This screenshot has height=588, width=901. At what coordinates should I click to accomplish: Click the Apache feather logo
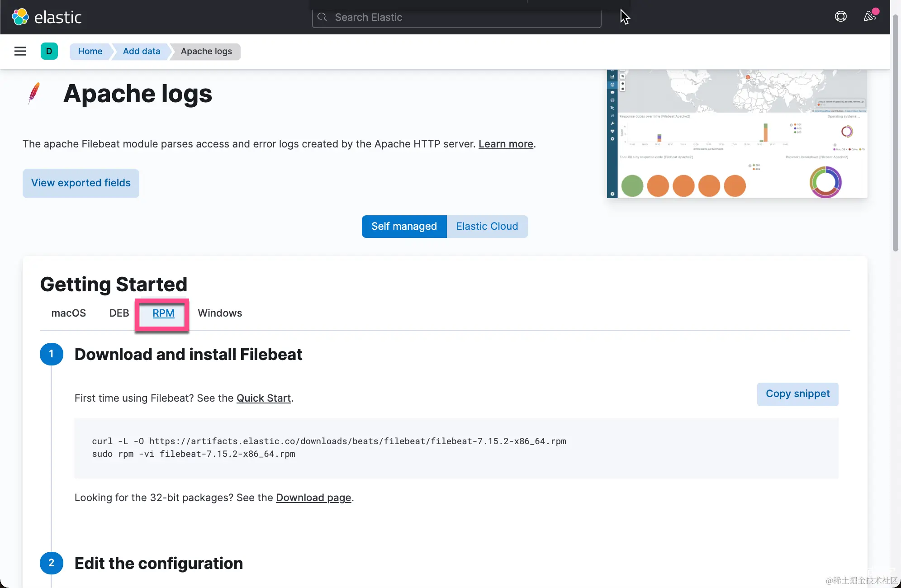tap(34, 93)
